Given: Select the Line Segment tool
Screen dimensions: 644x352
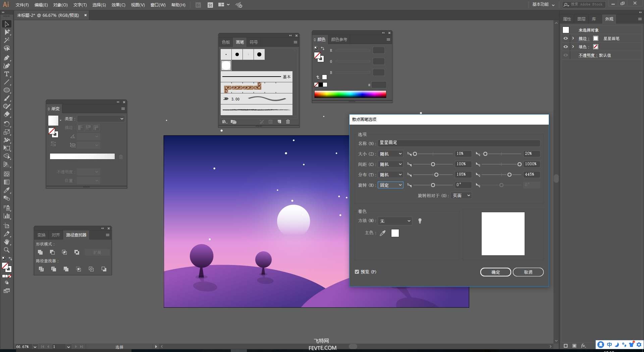Looking at the screenshot, I should [7, 82].
